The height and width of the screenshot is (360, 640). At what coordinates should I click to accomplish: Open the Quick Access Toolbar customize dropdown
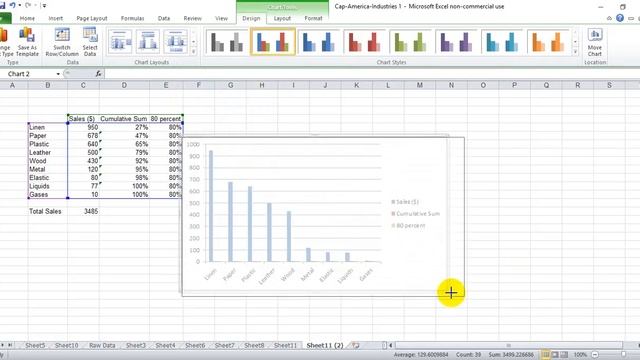pyautogui.click(x=44, y=6)
